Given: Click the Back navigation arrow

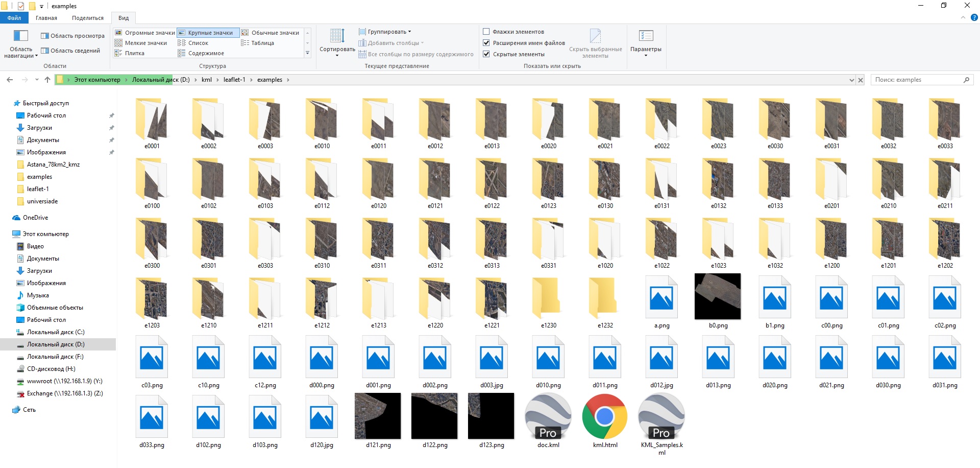Looking at the screenshot, I should point(10,80).
